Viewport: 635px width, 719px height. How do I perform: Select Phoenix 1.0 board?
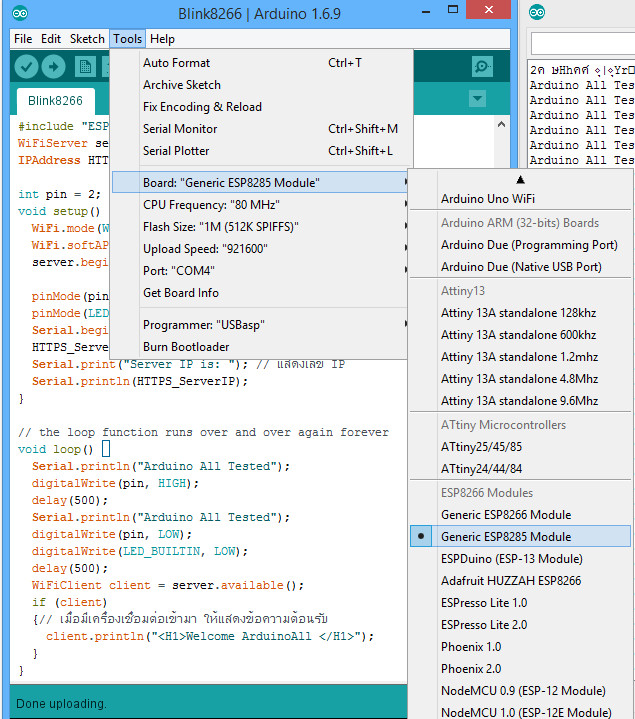click(x=520, y=647)
